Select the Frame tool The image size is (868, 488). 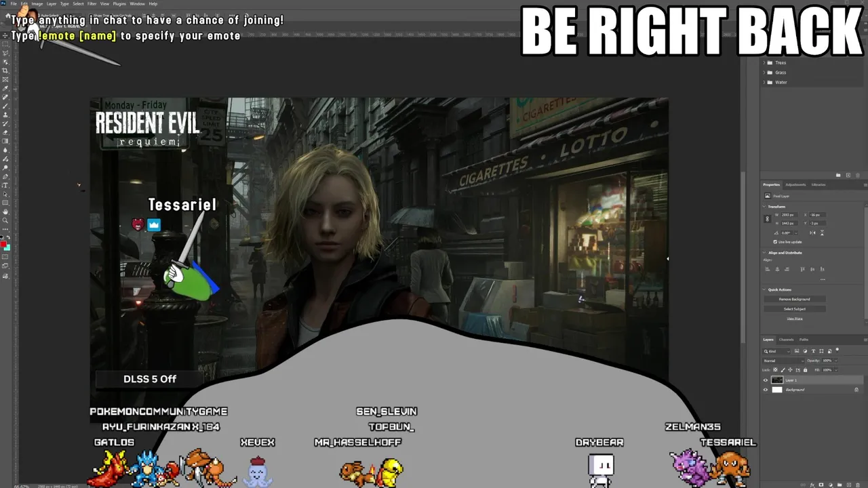(5, 79)
